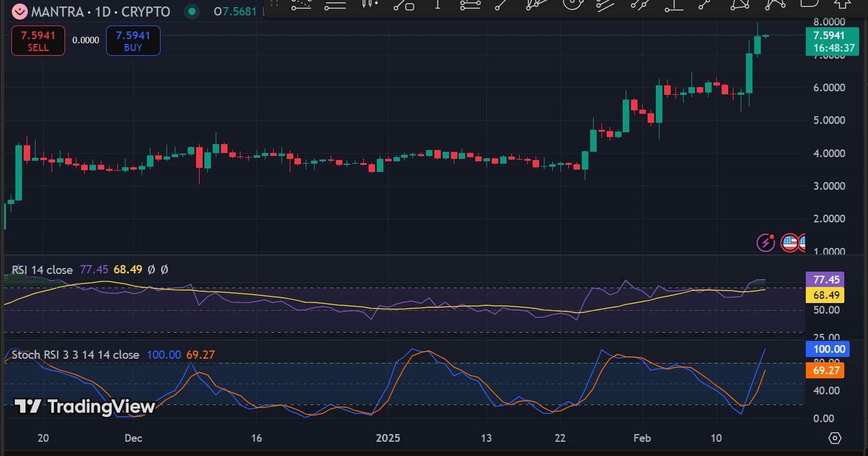Toggle the green market status indicator dot
Viewport: 868px width, 456px height.
pos(191,11)
